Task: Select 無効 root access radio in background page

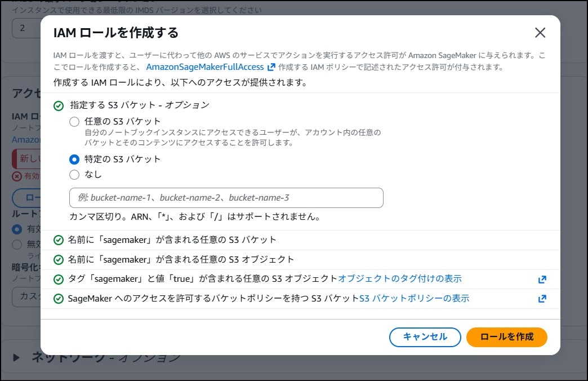Action: click(17, 245)
